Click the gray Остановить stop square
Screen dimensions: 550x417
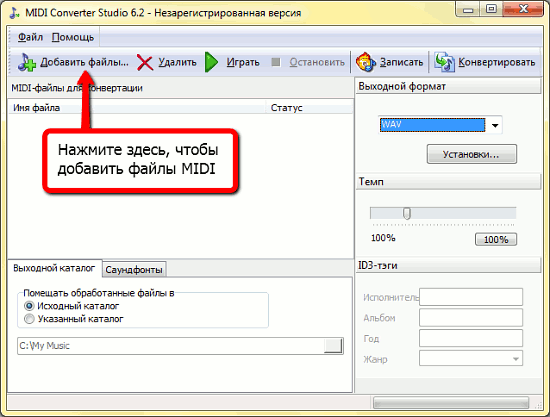[x=276, y=62]
